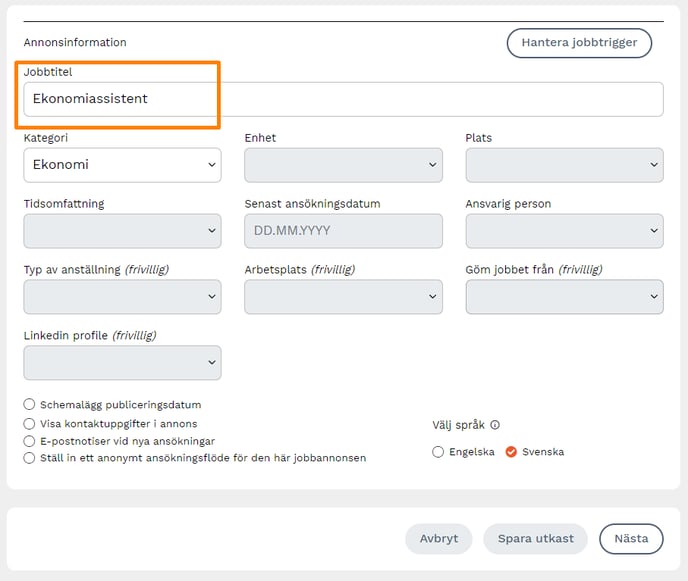Expand the Göm jobbet från dropdown

[564, 297]
